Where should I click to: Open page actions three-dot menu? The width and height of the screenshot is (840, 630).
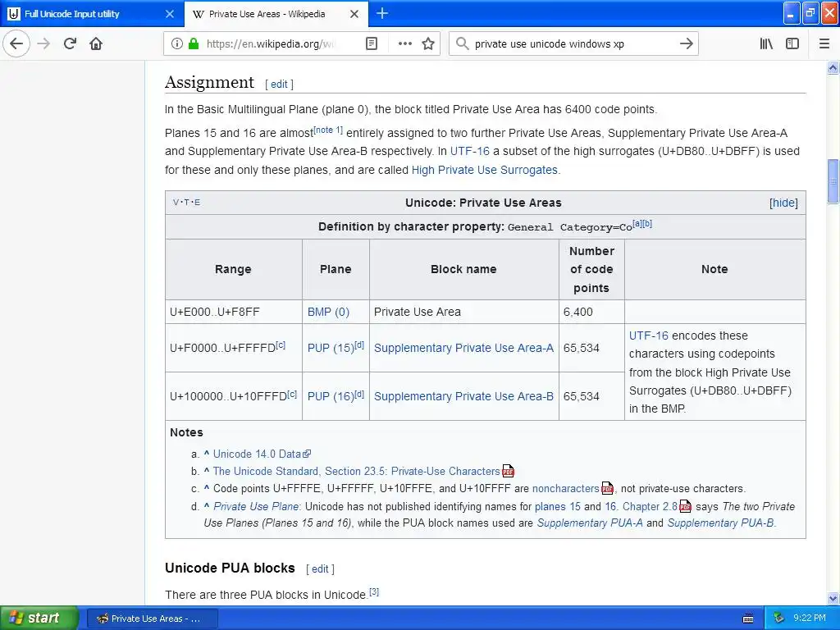[405, 44]
